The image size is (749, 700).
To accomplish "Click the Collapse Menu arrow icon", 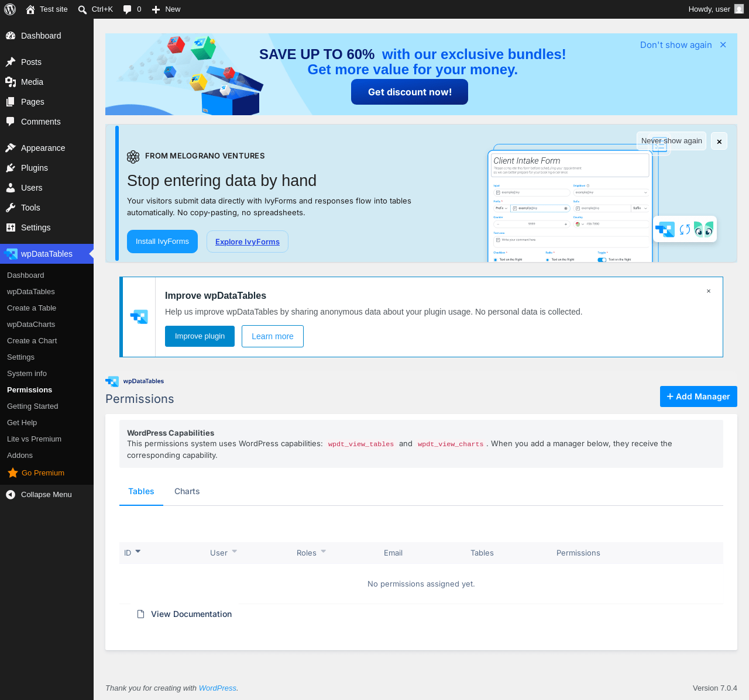I will coord(11,495).
